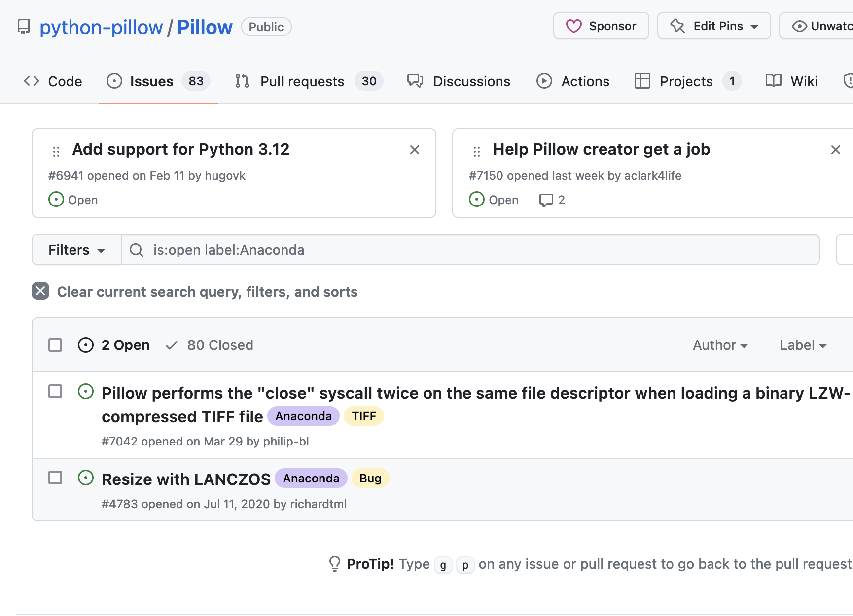Focus the issue search field with is:open label:Anaconda
This screenshot has height=616, width=853.
(470, 250)
